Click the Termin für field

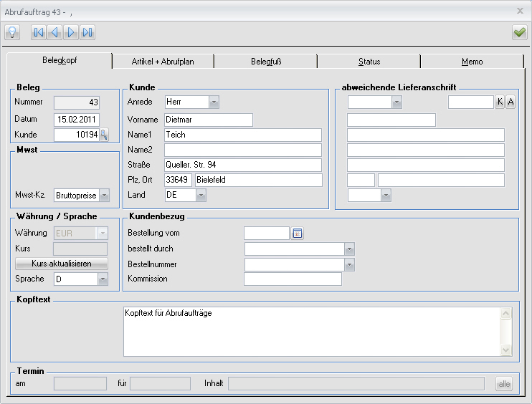point(160,384)
